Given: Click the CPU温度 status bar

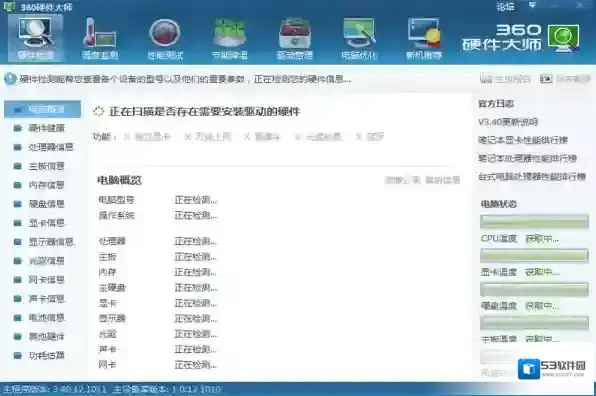Looking at the screenshot, I should tap(534, 222).
